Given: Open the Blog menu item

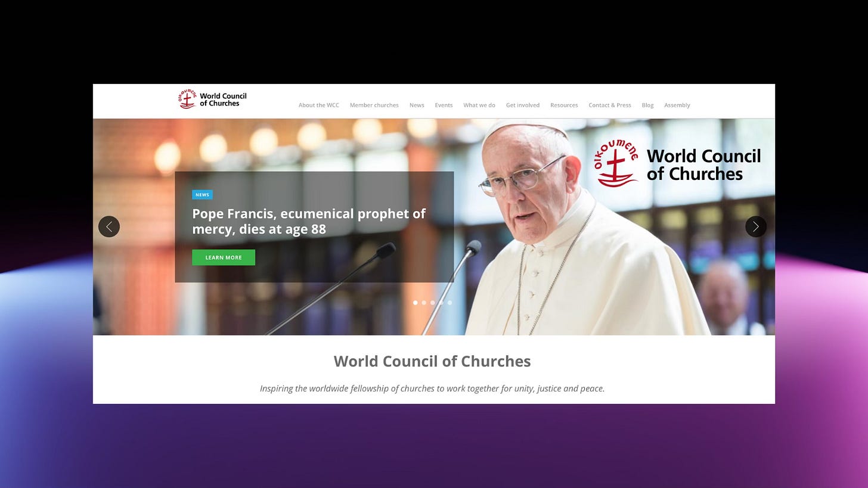Looking at the screenshot, I should pyautogui.click(x=647, y=105).
